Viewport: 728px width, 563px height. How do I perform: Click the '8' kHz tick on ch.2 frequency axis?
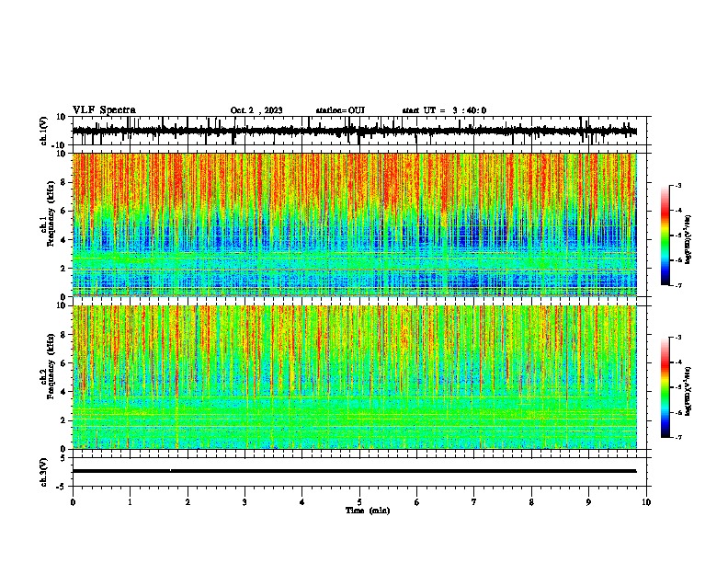63,335
